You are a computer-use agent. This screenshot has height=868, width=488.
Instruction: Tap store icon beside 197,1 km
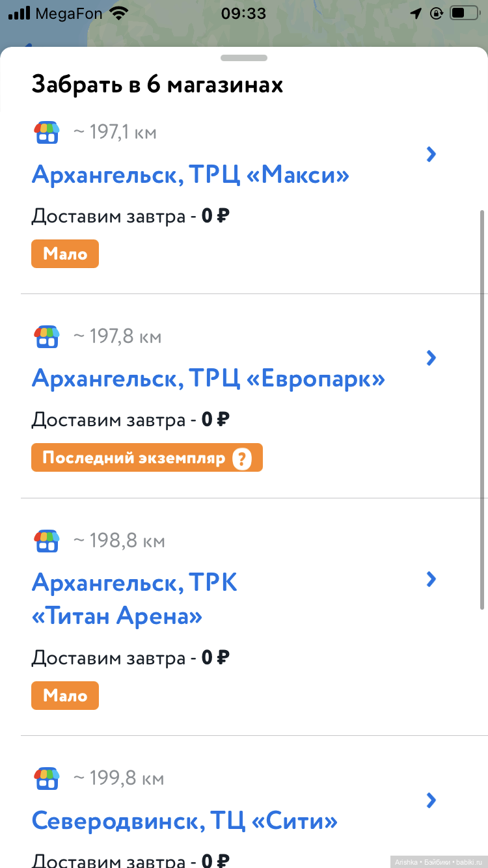click(46, 132)
